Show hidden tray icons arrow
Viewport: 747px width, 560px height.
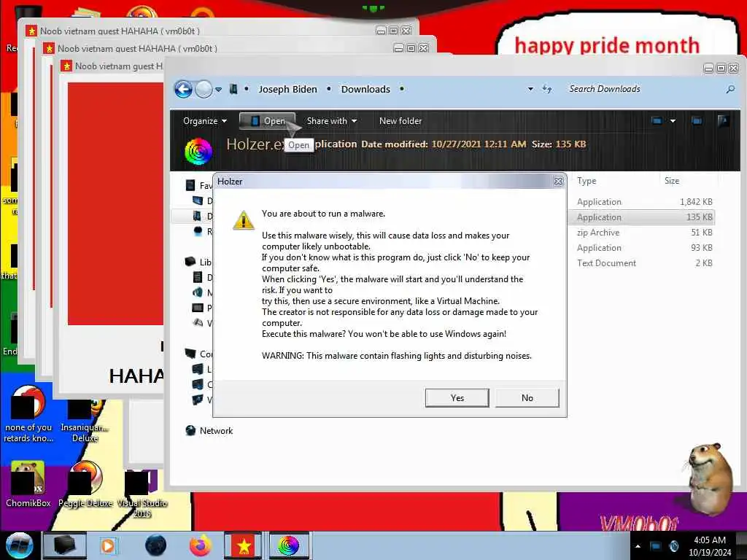tap(638, 546)
